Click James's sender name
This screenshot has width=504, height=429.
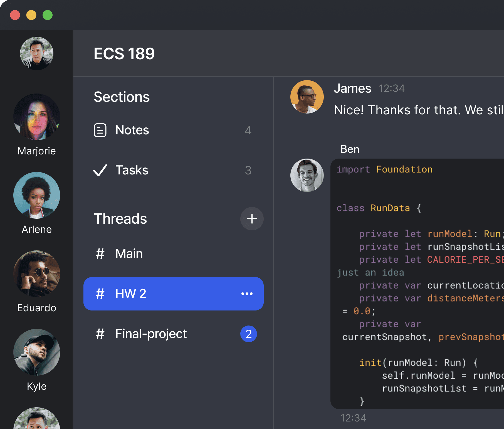pyautogui.click(x=352, y=88)
